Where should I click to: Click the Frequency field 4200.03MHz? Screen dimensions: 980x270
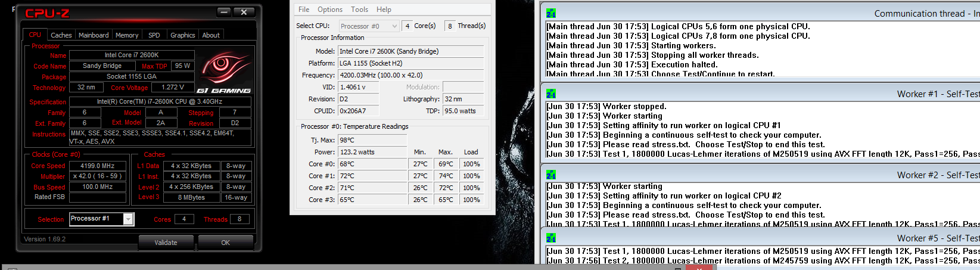pos(411,75)
